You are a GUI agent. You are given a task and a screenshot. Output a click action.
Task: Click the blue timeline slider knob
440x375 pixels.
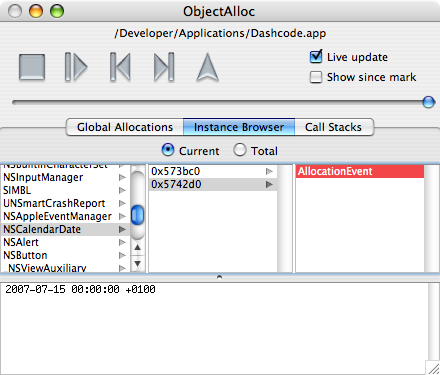[x=428, y=102]
